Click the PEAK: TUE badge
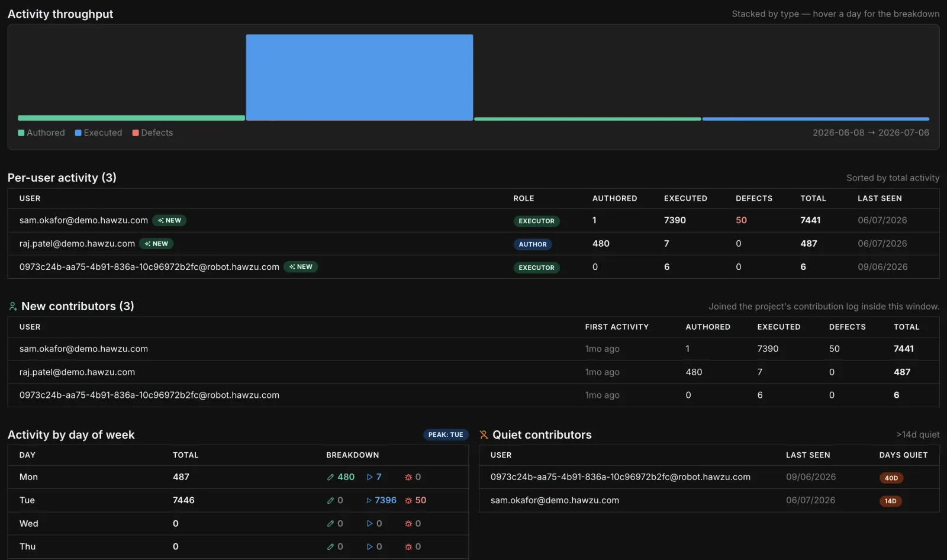Screen dimensions: 947x560 (446, 435)
